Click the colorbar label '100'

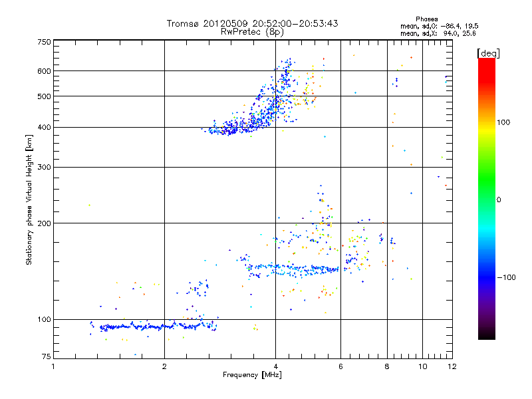(503, 122)
